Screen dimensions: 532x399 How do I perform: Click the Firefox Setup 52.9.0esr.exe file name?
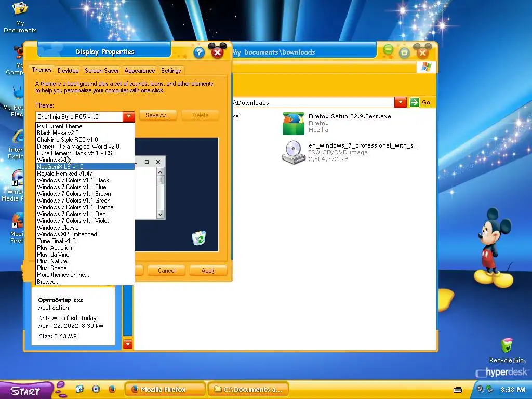[350, 116]
